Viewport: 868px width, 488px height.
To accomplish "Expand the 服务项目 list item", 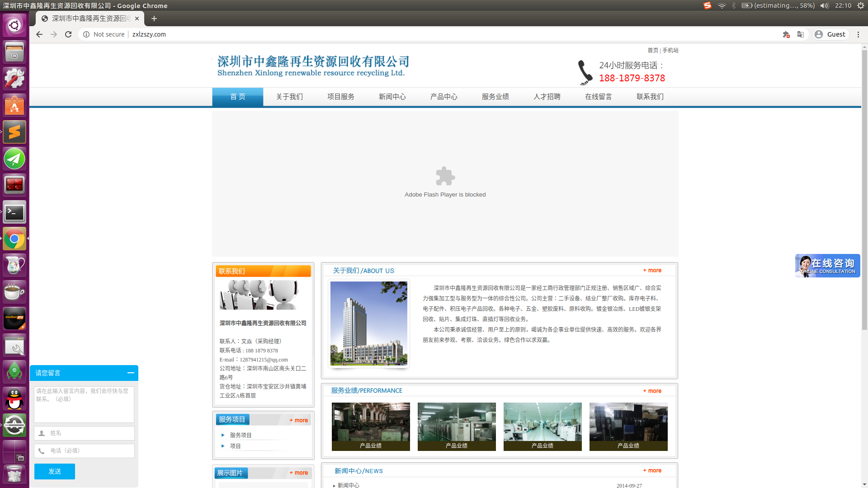I will (241, 435).
